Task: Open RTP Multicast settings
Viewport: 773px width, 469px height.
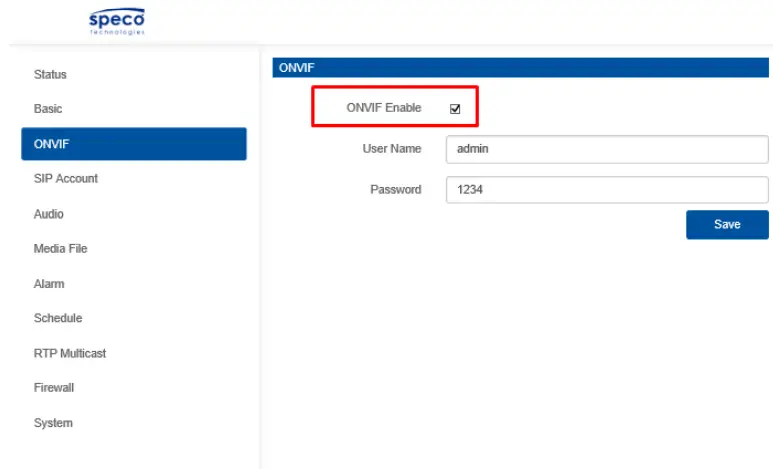Action: pyautogui.click(x=70, y=354)
